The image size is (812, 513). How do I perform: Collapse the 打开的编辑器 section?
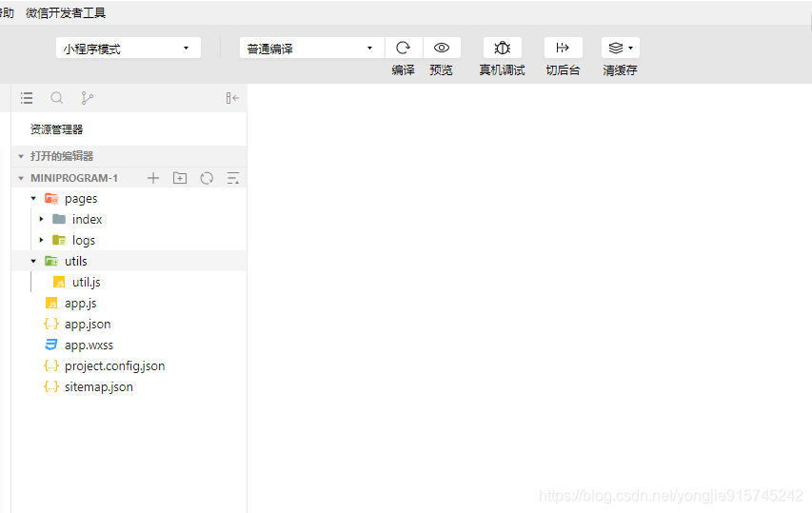point(21,156)
